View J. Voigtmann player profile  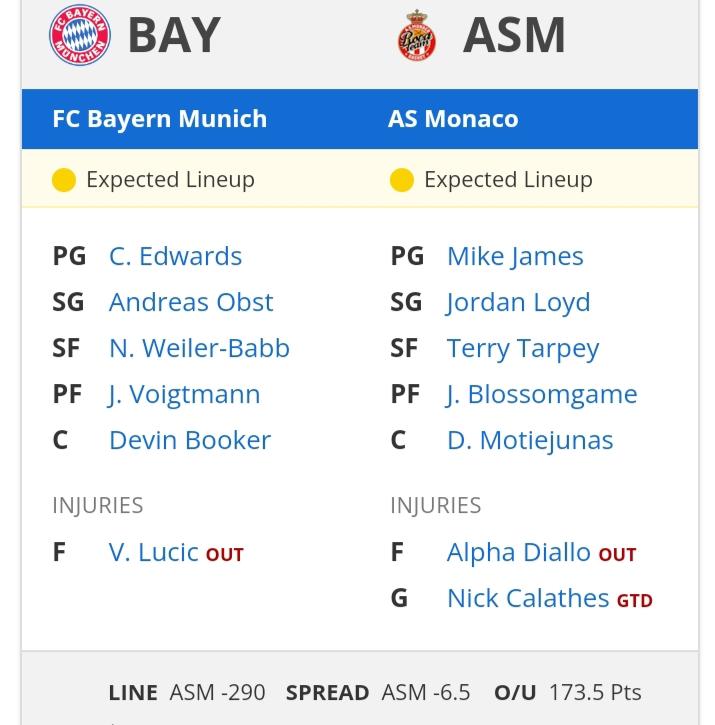(184, 394)
